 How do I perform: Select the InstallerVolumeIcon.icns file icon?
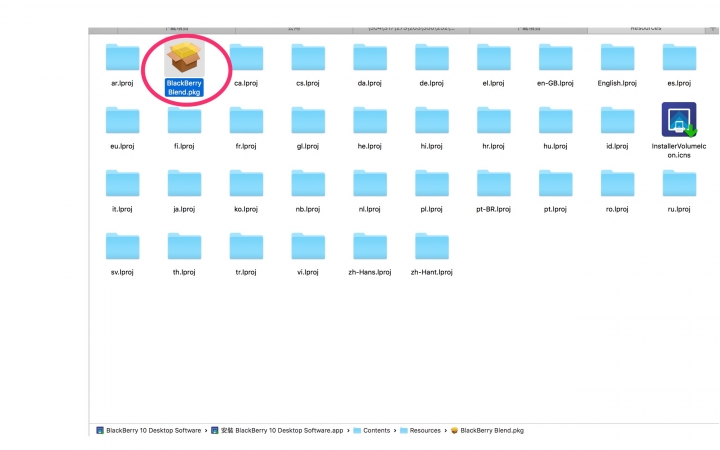click(679, 119)
